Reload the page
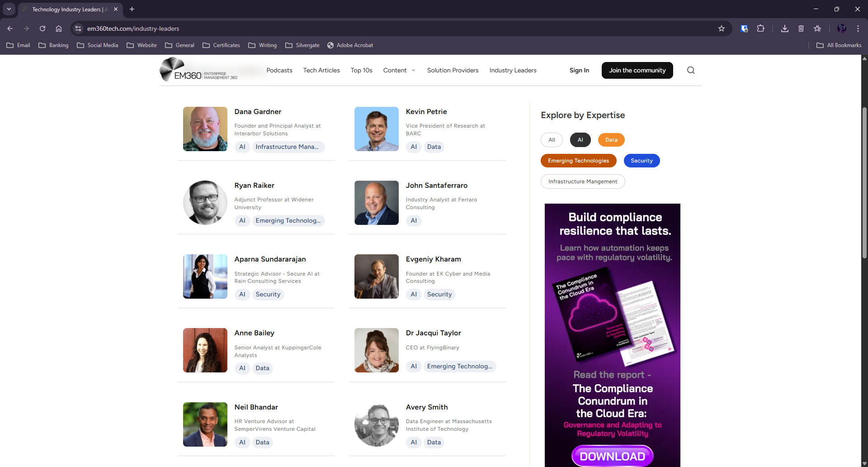The width and height of the screenshot is (868, 467). pos(42,28)
